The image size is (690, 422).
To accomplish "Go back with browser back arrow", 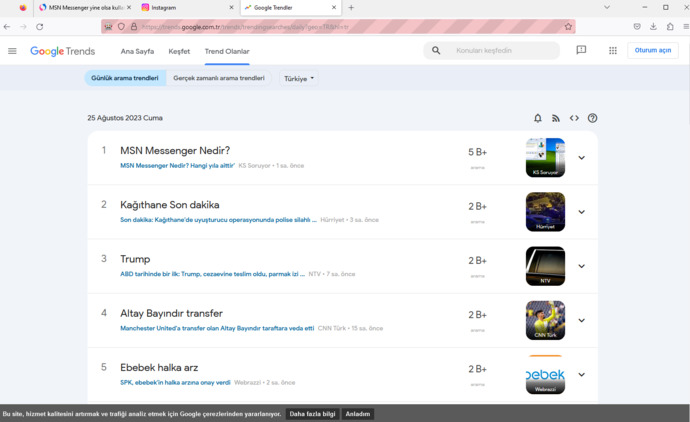I will pyautogui.click(x=7, y=27).
